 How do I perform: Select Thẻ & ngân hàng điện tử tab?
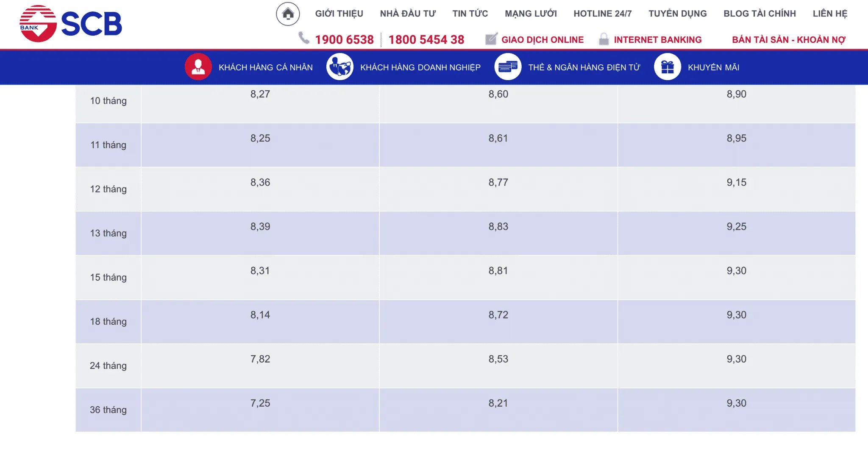[584, 67]
